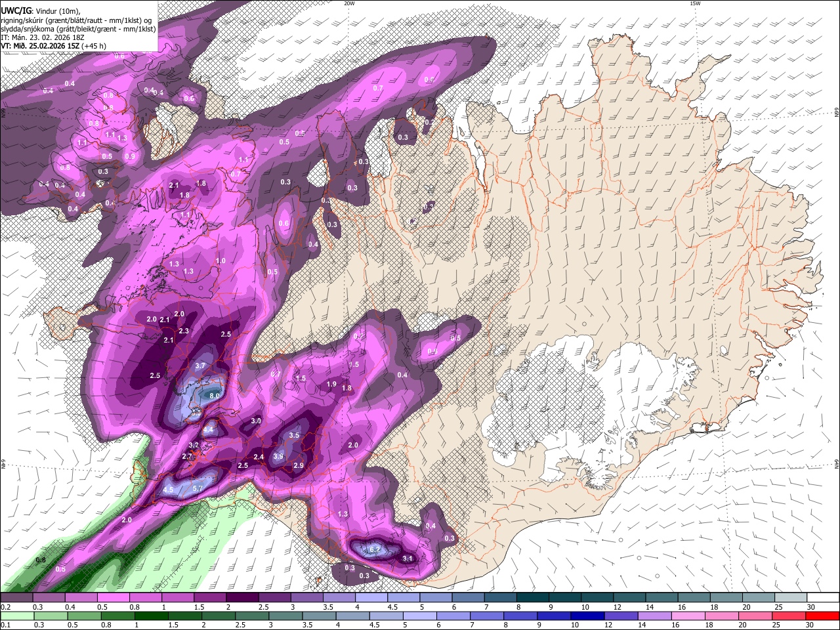Pick the pink swatch between 16 and 18 in the rain legend
The image size is (840, 630).
688,616
